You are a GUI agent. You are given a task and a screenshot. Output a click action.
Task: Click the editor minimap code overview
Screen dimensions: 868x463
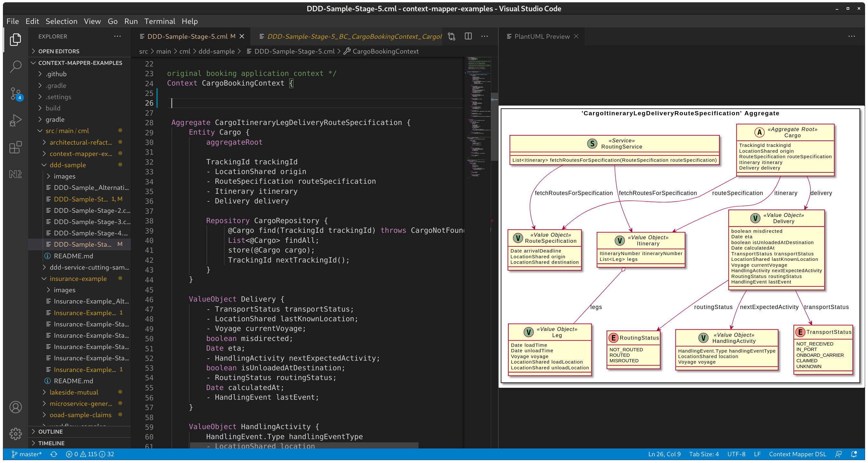pos(478,118)
